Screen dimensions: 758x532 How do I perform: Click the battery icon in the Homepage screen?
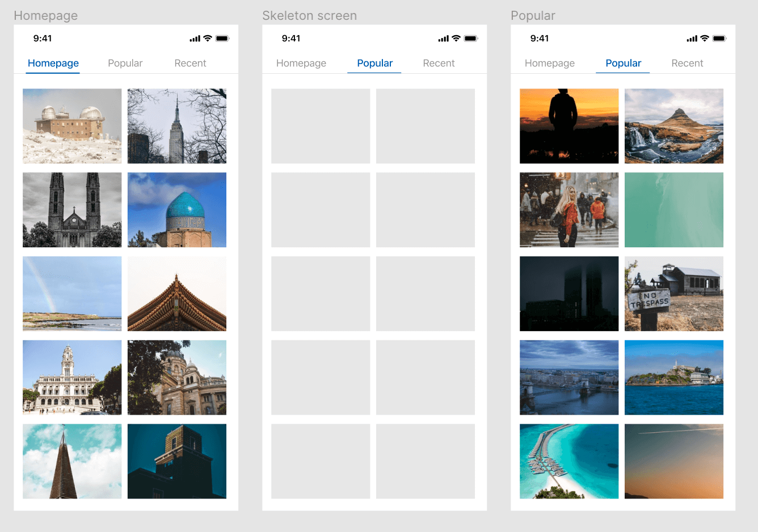coord(222,39)
